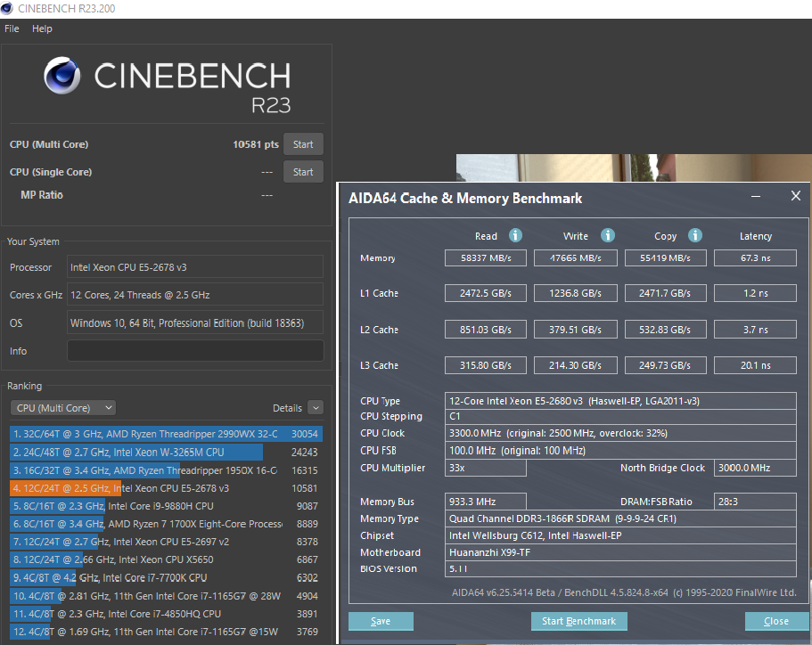Click L2 Cache Read value 851.03 GB/s
The height and width of the screenshot is (645, 812).
(486, 330)
